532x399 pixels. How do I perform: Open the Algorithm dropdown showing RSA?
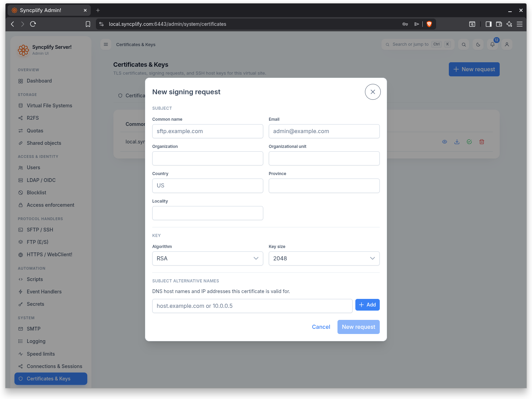click(x=208, y=258)
